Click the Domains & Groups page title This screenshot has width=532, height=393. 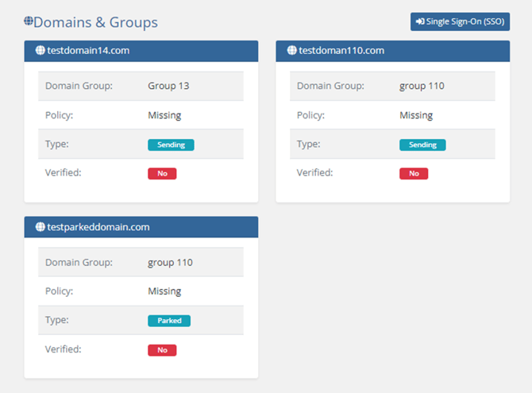[95, 22]
